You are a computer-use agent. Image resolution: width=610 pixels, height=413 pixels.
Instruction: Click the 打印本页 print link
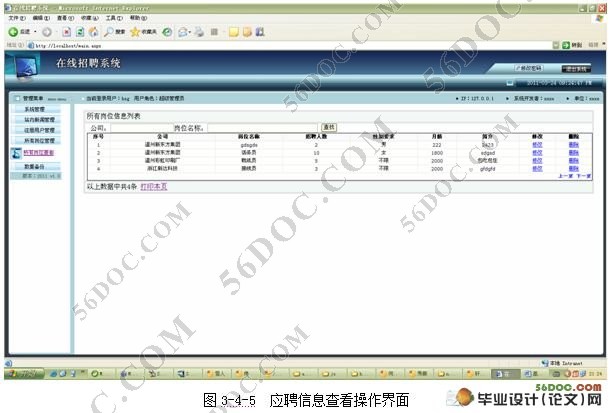tap(154, 185)
